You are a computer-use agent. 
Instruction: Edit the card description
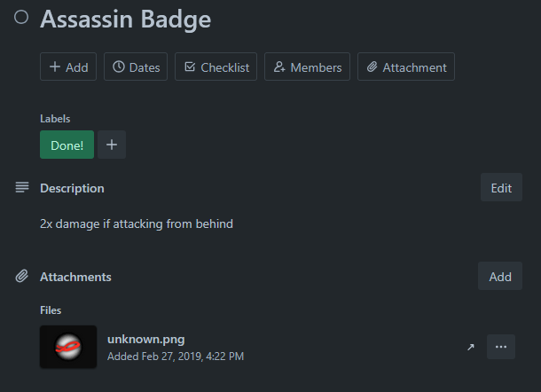tap(501, 188)
